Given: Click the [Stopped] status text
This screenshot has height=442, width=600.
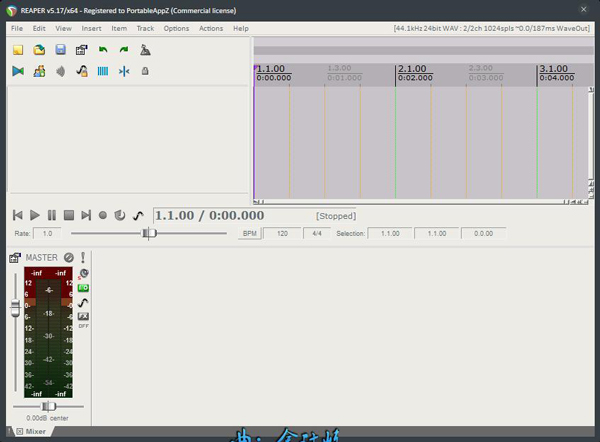Looking at the screenshot, I should 336,216.
